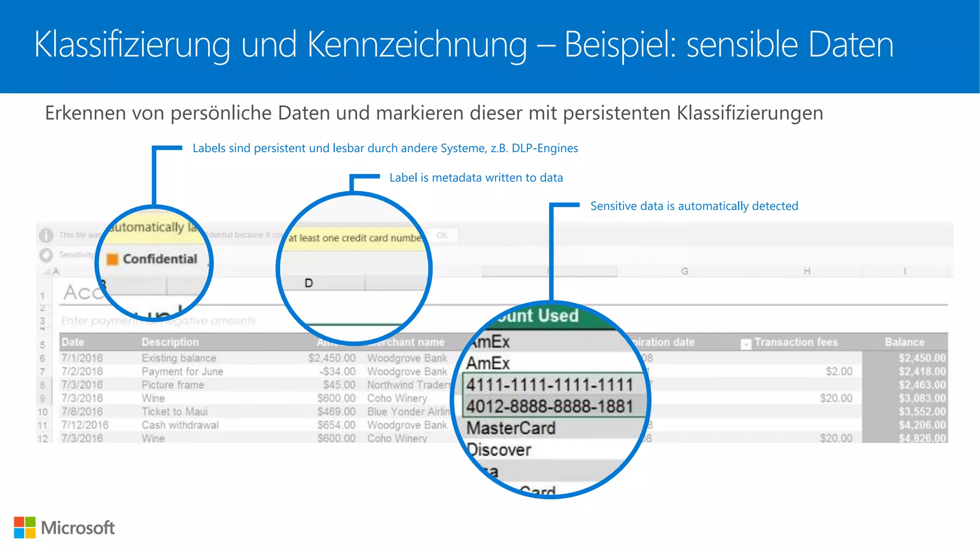The image size is (980, 551).
Task: Click the caption 'Sensitive data is automatically detected'
Action: (694, 206)
